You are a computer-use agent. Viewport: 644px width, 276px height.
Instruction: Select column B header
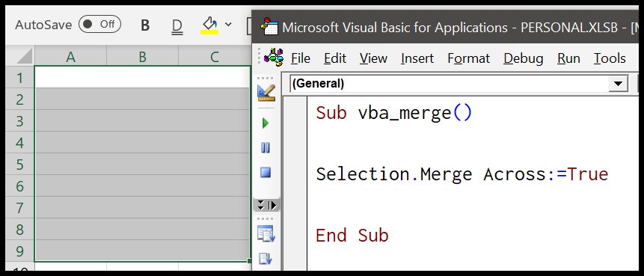(x=143, y=57)
